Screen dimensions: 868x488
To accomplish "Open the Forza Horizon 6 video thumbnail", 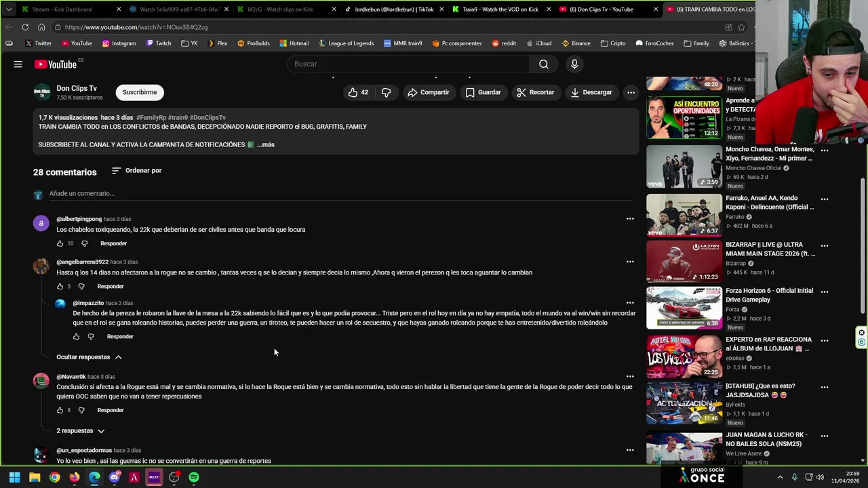I will 684,308.
